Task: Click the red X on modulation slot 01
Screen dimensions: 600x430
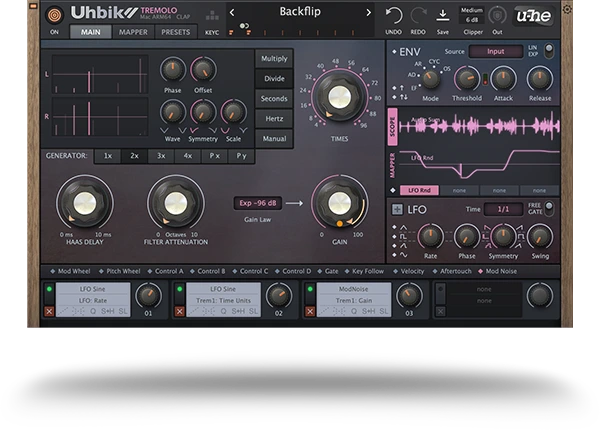Action: tap(49, 312)
